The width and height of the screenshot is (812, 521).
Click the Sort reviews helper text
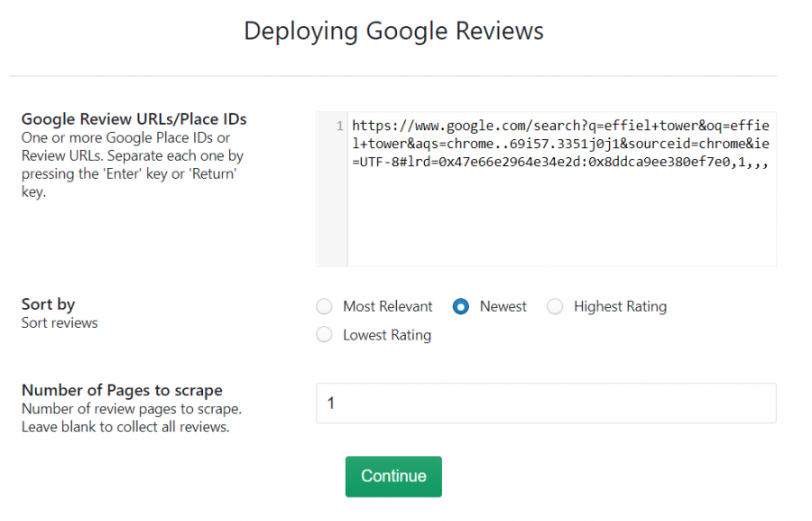[x=59, y=322]
